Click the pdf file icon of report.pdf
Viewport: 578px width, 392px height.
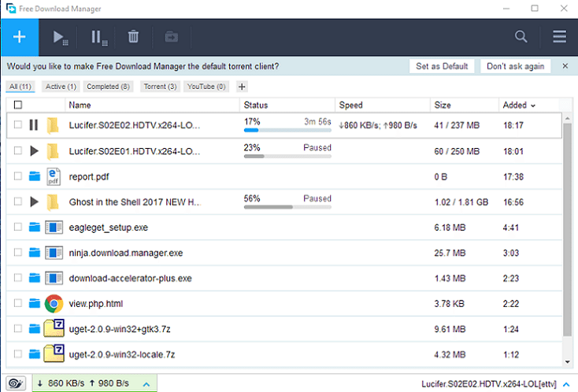tap(54, 176)
